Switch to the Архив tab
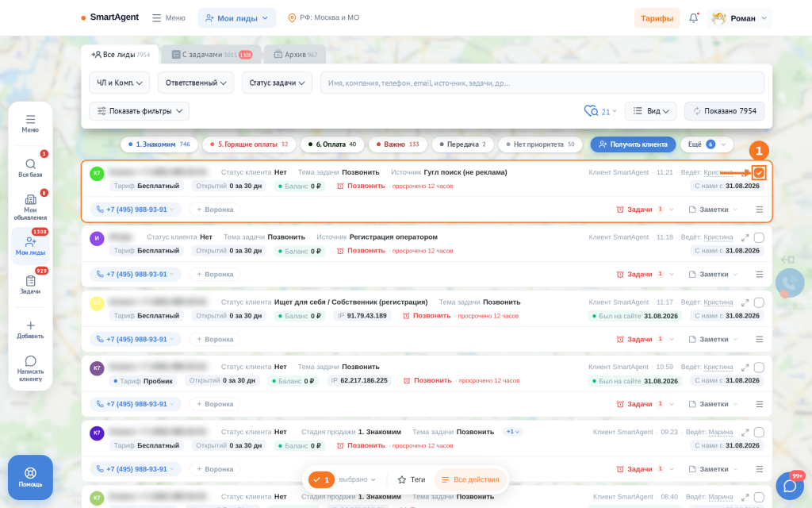 pos(295,55)
